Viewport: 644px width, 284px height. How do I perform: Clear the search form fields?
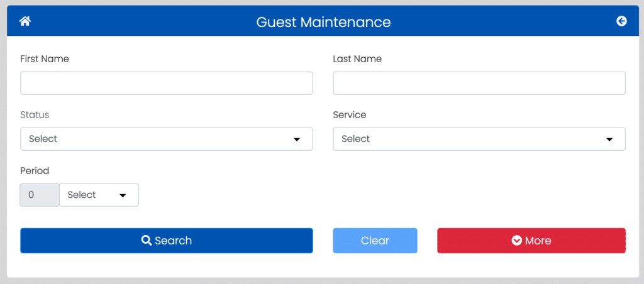pos(375,241)
